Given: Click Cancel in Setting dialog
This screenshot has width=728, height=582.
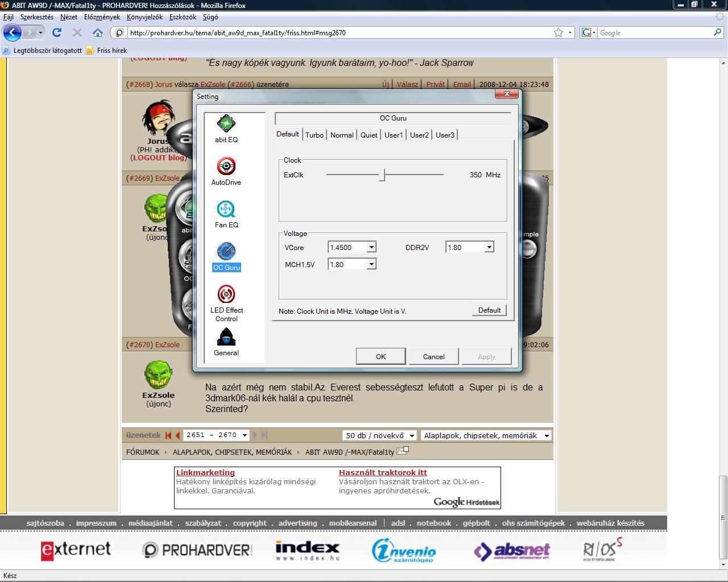Looking at the screenshot, I should [434, 356].
